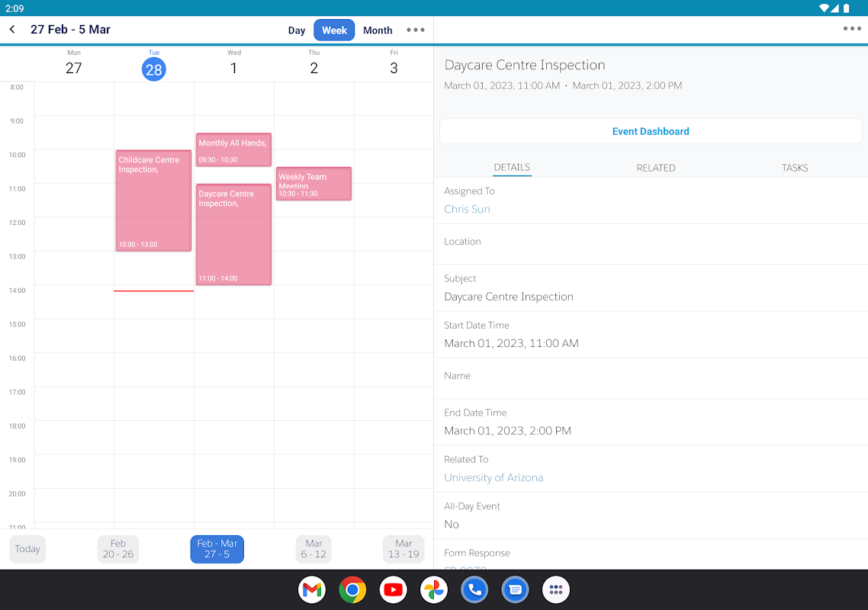This screenshot has height=610, width=868.
Task: Tap the Subject field value
Action: coord(509,297)
